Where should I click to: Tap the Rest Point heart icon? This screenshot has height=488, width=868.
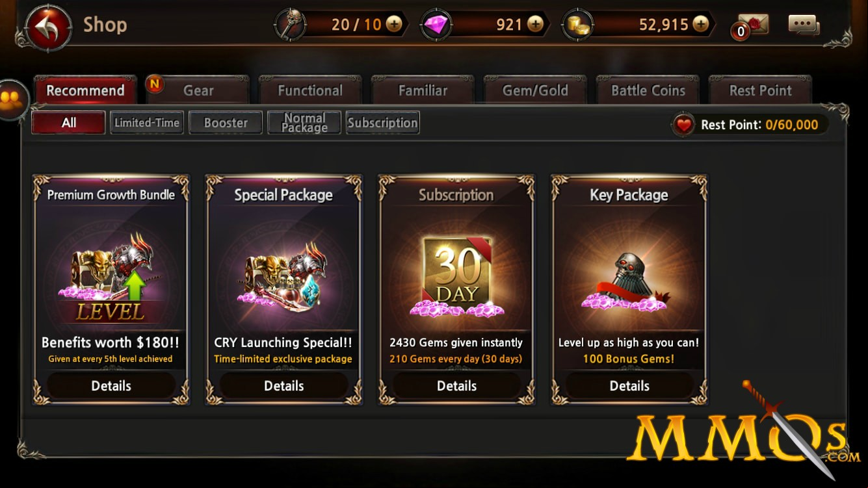683,125
